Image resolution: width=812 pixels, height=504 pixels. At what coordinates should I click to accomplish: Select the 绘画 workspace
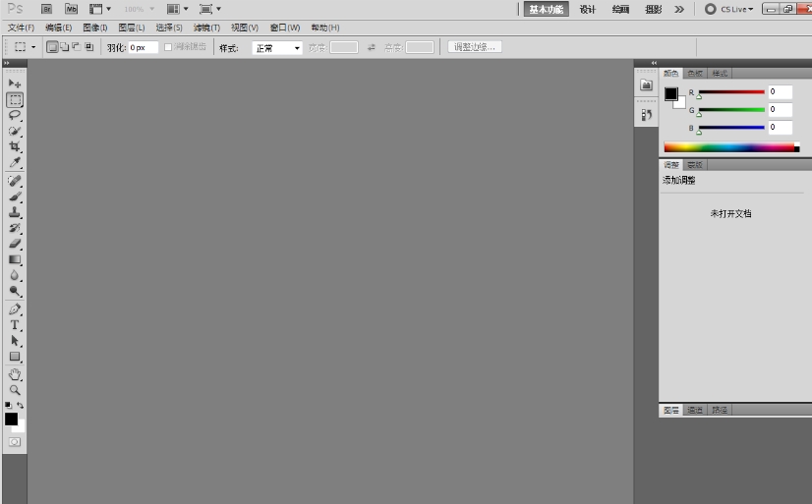620,9
